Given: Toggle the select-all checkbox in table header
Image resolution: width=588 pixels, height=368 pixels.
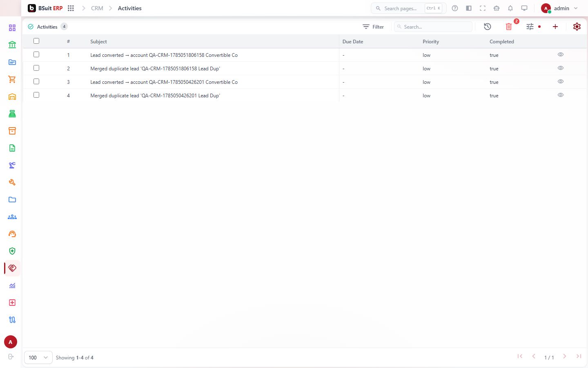Looking at the screenshot, I should point(36,41).
